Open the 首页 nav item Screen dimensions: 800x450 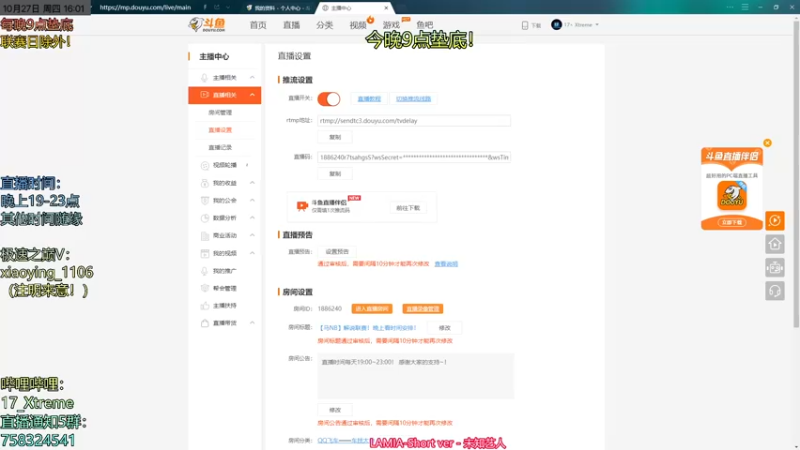258,25
